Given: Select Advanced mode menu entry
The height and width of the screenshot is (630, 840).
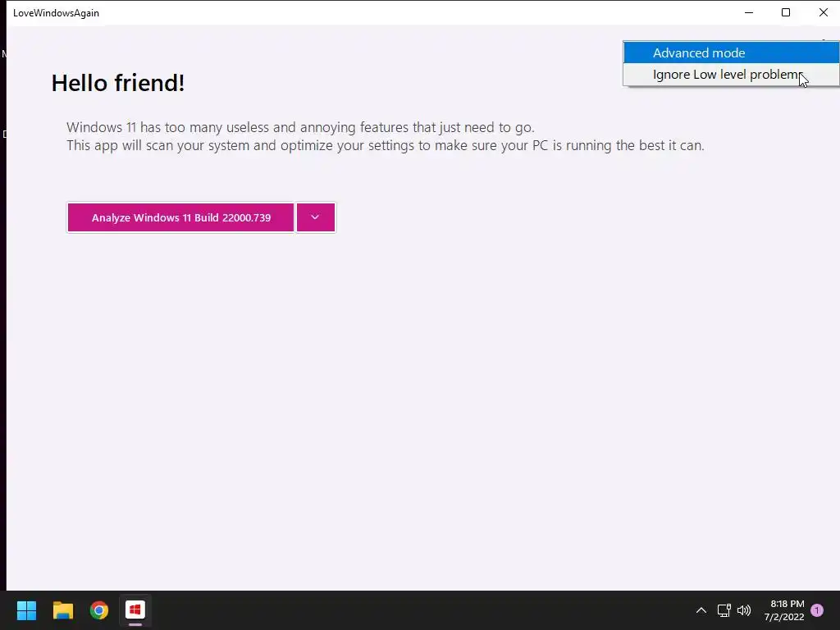Looking at the screenshot, I should click(x=731, y=53).
